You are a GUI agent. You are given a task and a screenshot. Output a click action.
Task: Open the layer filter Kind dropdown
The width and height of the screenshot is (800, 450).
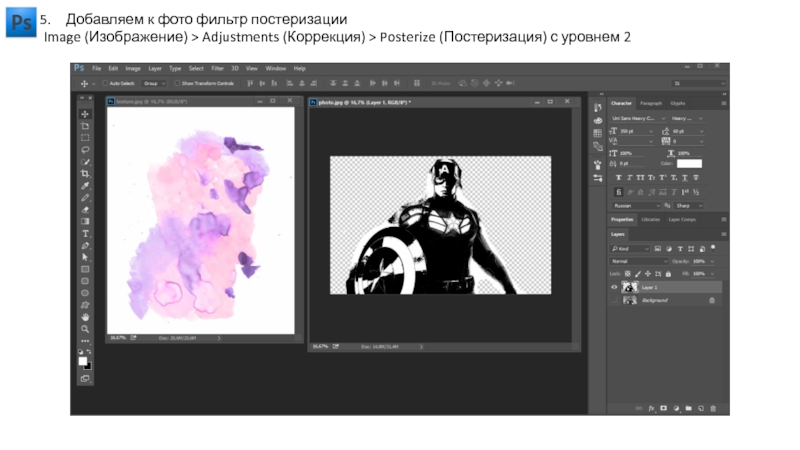630,248
